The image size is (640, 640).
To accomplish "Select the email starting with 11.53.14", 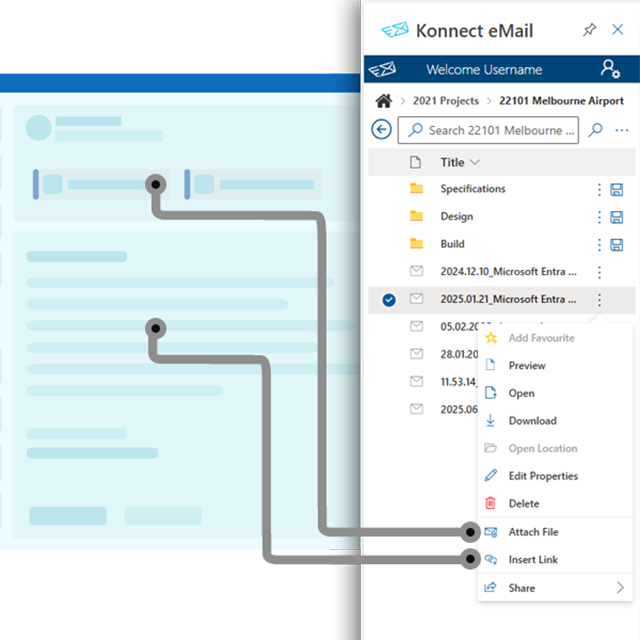I will coord(458,382).
